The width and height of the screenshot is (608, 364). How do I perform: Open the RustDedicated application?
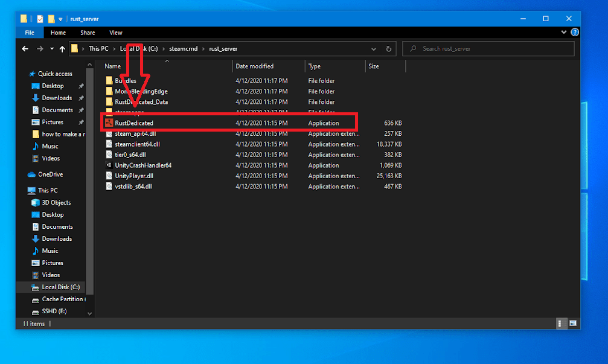132,123
